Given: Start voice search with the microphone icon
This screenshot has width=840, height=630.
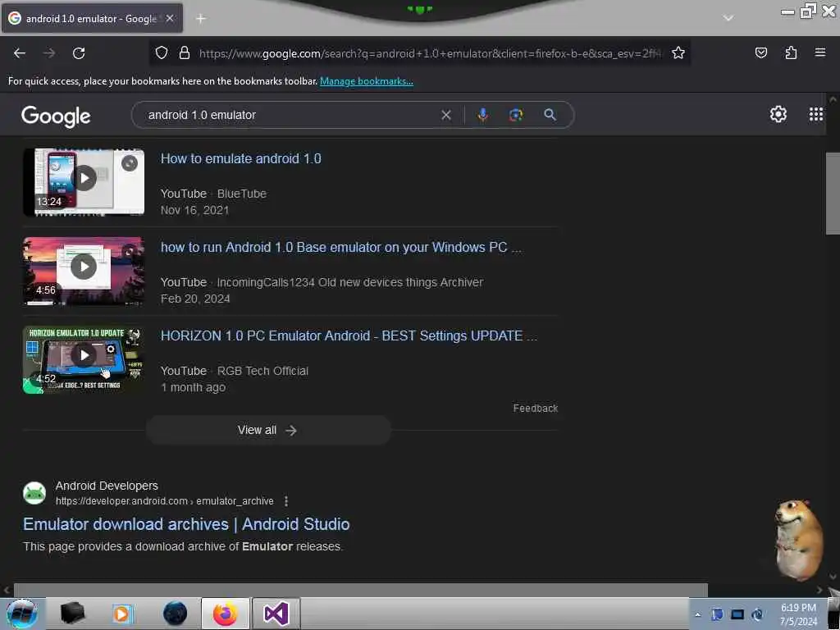Looking at the screenshot, I should pyautogui.click(x=482, y=115).
